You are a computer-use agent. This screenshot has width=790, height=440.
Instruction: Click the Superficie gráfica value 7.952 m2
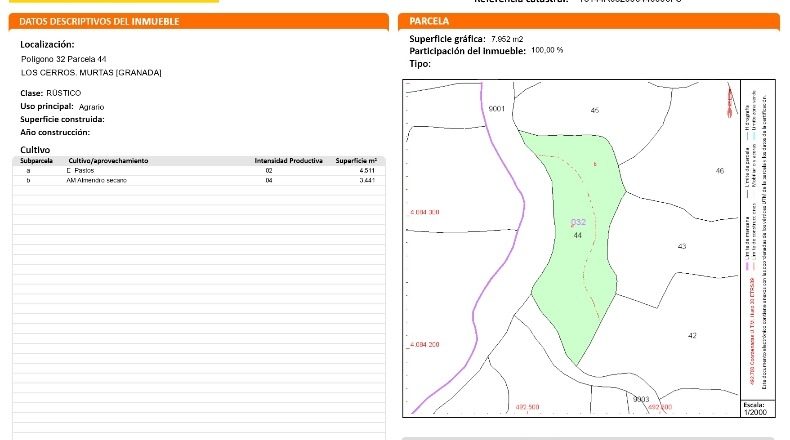507,39
